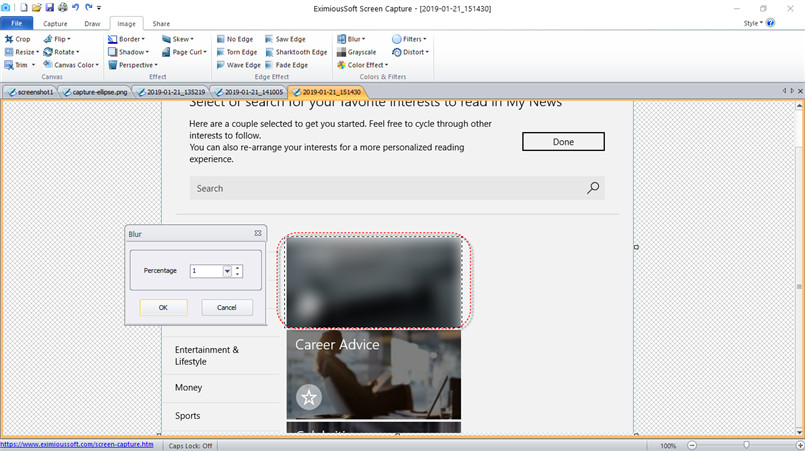Open Rotate options
The height and width of the screenshot is (451, 805).
pos(62,52)
